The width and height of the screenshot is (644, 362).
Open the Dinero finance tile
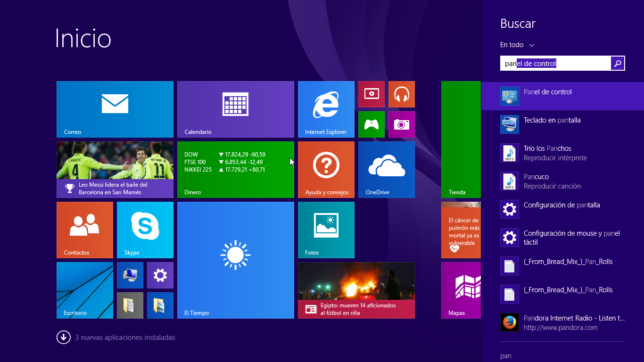tap(236, 170)
